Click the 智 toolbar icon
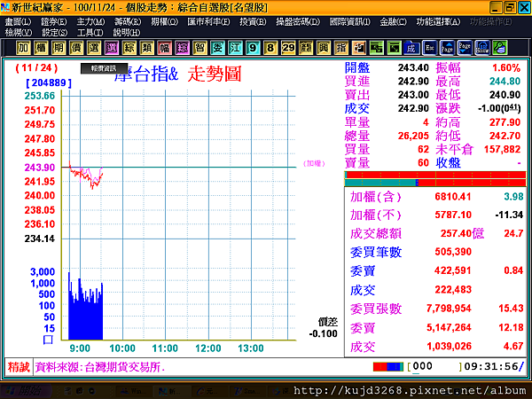Image resolution: width=532 pixels, height=399 pixels. 199,48
